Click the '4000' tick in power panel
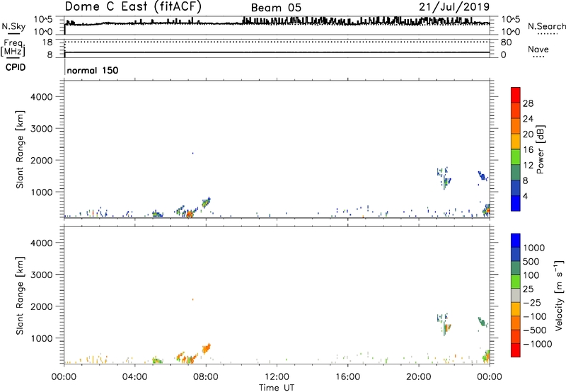Viewport: 566px width, 392px height. [41, 97]
